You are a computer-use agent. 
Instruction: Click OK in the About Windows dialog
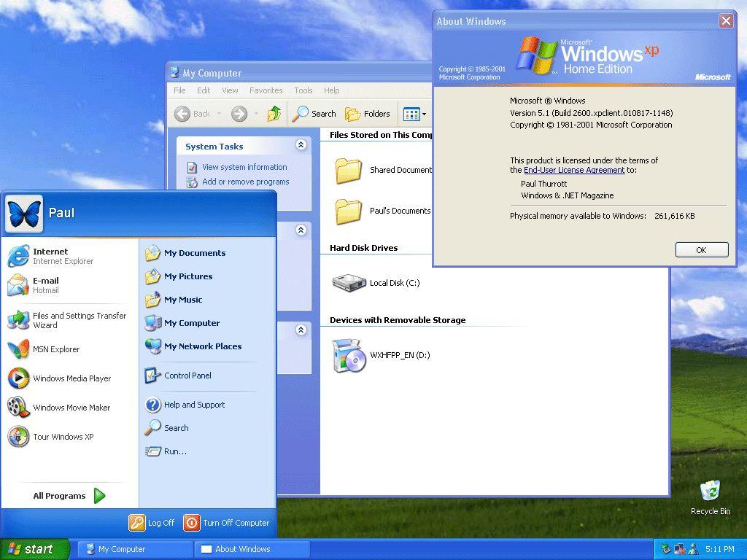[x=700, y=249]
